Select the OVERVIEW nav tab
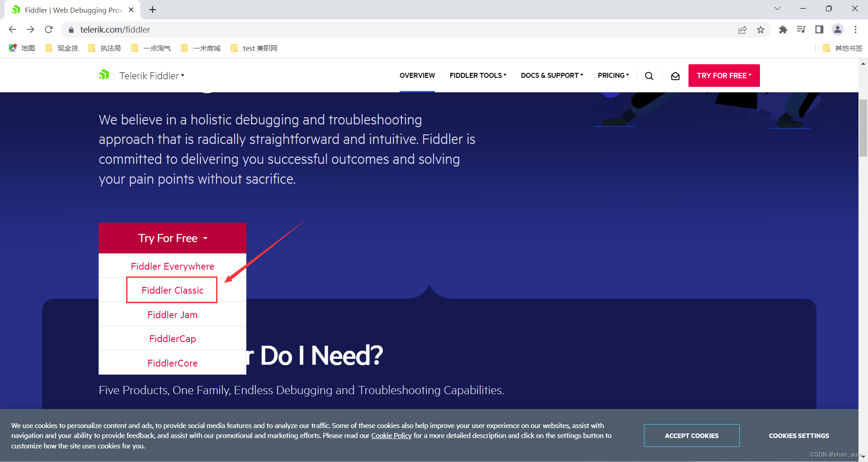The width and height of the screenshot is (868, 462). pos(417,76)
